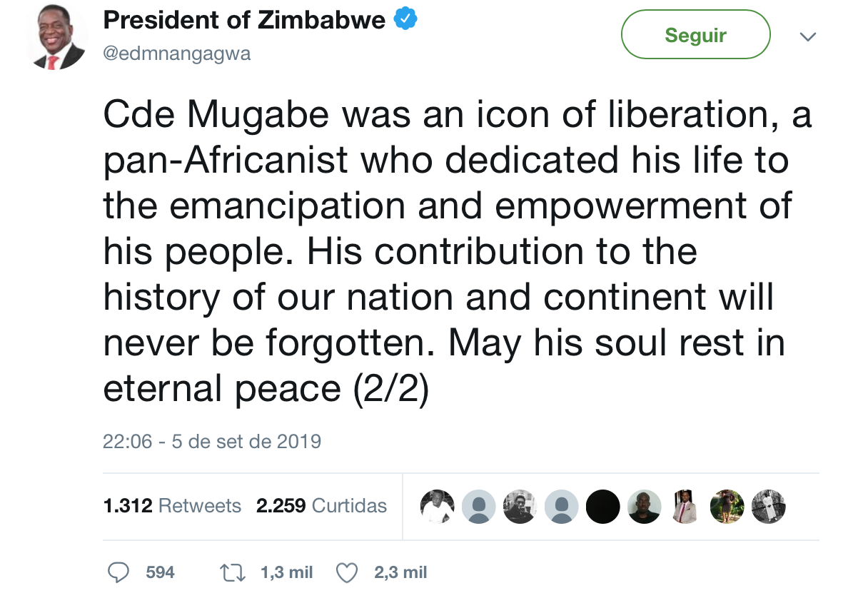Click the last grayscale liker avatar
Viewport: 868px width, 608px height.
[768, 507]
